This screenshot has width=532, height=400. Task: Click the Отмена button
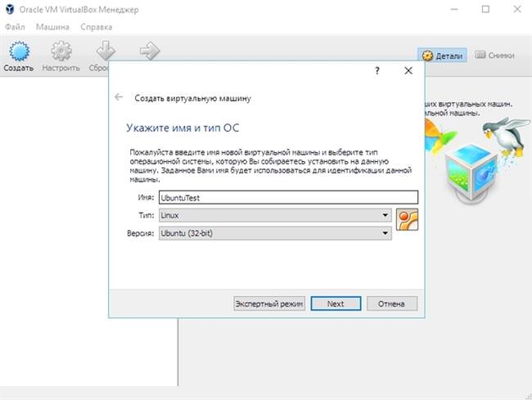(x=392, y=303)
